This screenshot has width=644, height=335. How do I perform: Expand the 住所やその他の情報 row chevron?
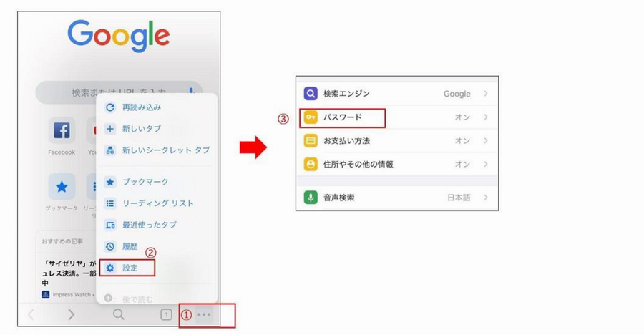(x=486, y=164)
